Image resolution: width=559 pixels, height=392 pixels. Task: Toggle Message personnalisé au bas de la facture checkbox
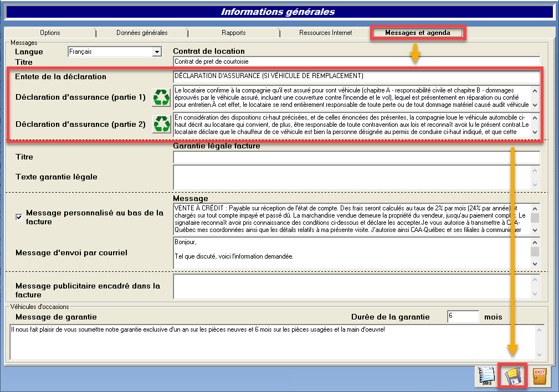(19, 217)
